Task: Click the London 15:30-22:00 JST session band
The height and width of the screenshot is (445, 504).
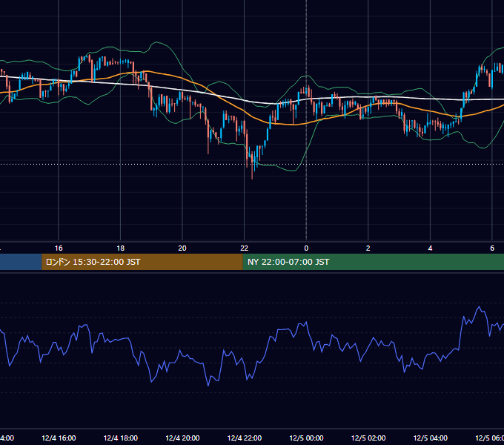Action: 142,262
